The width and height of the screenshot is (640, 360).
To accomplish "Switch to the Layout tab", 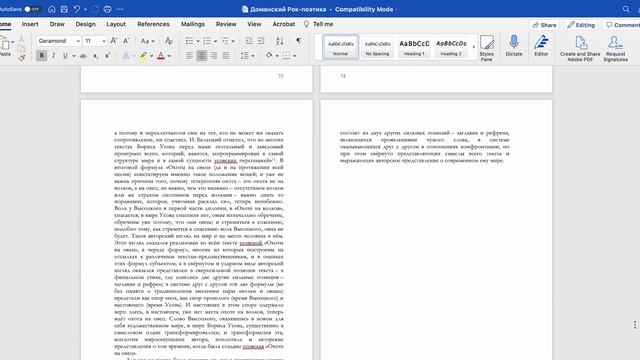I will pos(116,24).
